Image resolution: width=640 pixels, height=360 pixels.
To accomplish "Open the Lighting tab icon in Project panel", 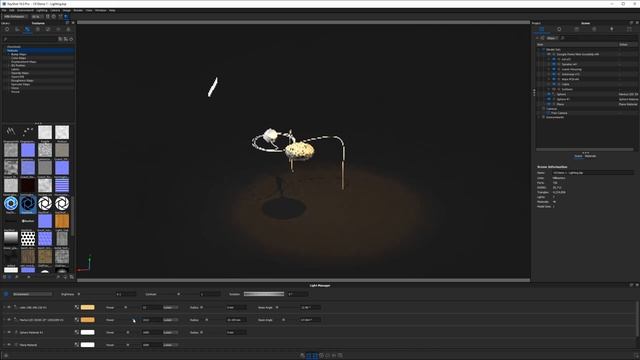I will pyautogui.click(x=594, y=29).
